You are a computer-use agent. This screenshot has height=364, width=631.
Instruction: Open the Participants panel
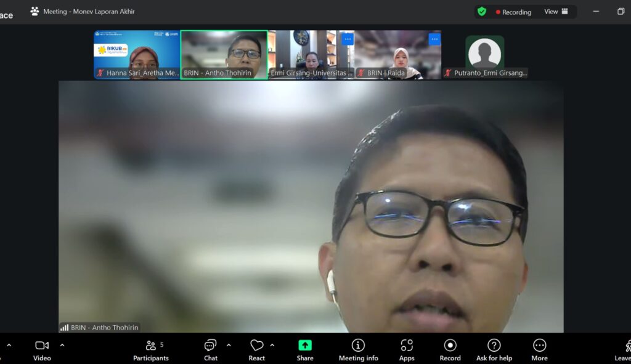tap(150, 350)
